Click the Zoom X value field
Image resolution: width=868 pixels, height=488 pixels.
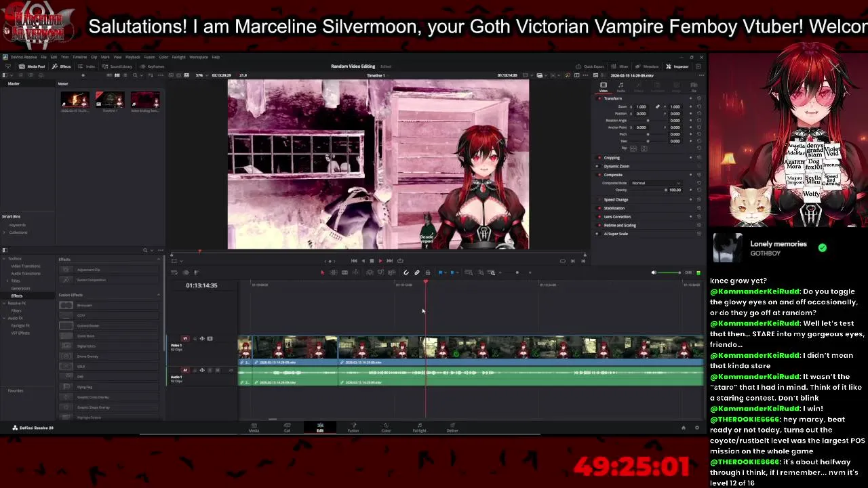pyautogui.click(x=642, y=106)
